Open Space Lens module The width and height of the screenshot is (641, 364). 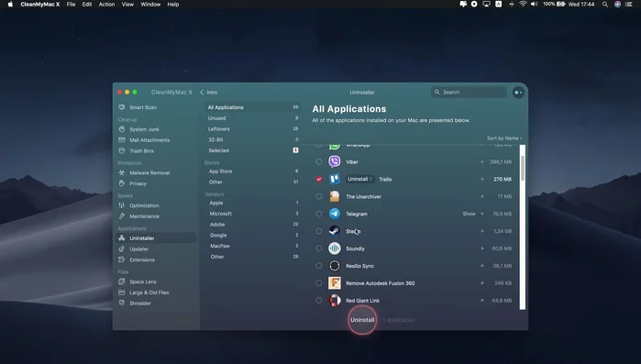(x=138, y=281)
